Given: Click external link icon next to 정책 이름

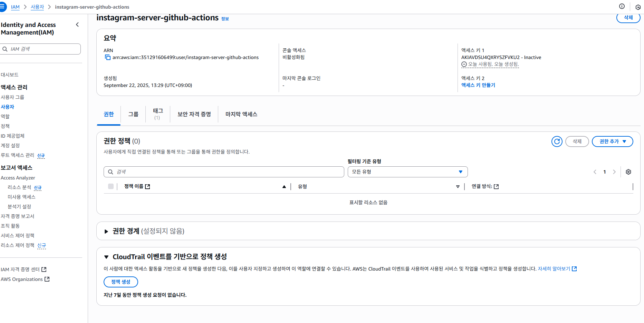Looking at the screenshot, I should pyautogui.click(x=148, y=187).
